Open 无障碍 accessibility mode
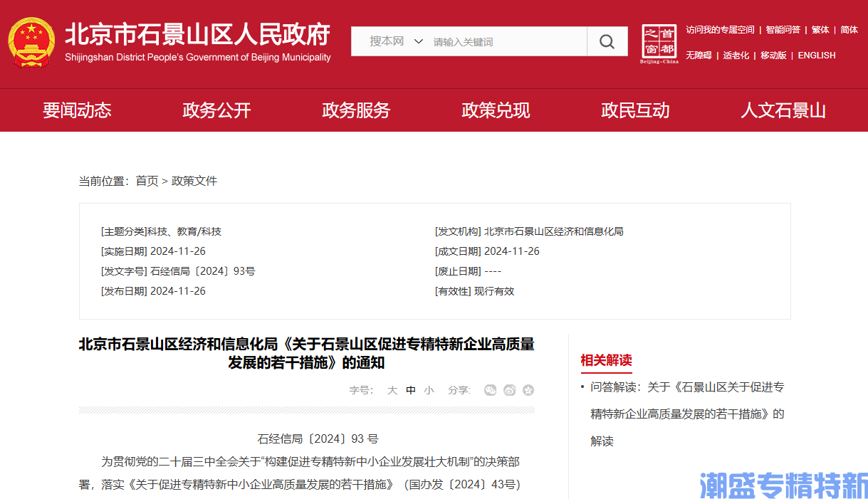Screen dimensions: 868x499 pyautogui.click(x=699, y=56)
